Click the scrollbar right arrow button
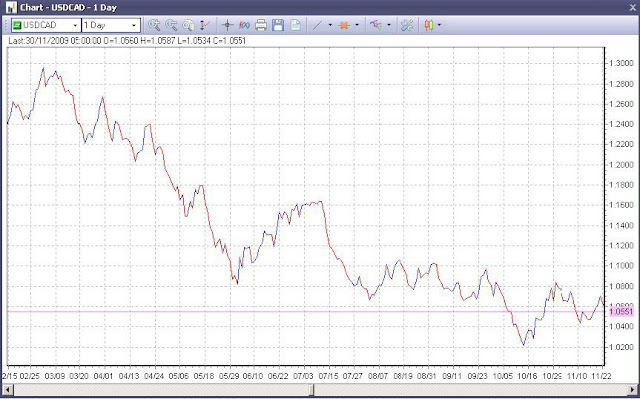640x399 pixels. 632,390
